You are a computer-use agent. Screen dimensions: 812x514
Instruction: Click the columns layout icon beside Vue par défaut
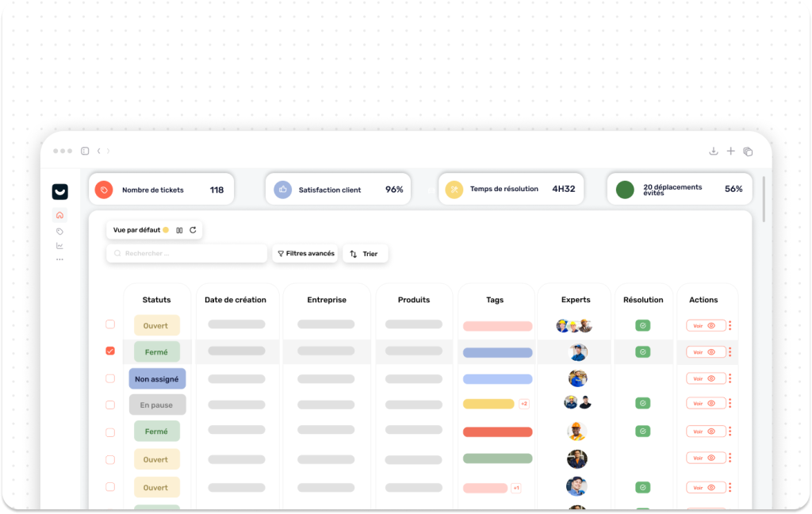point(180,230)
